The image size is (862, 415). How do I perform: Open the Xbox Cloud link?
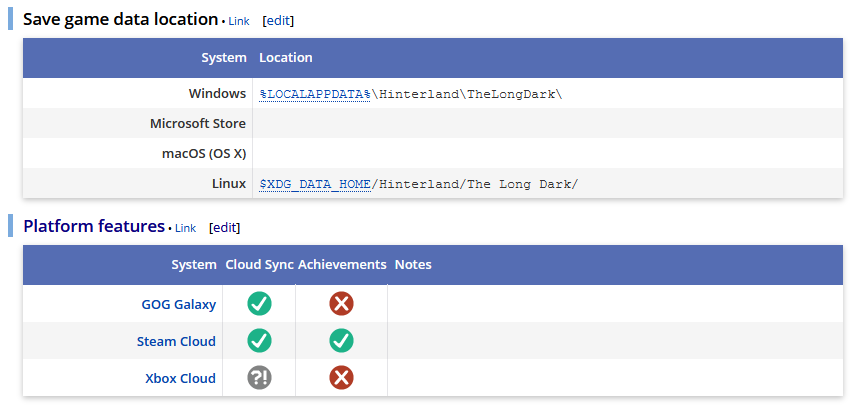[x=180, y=378]
